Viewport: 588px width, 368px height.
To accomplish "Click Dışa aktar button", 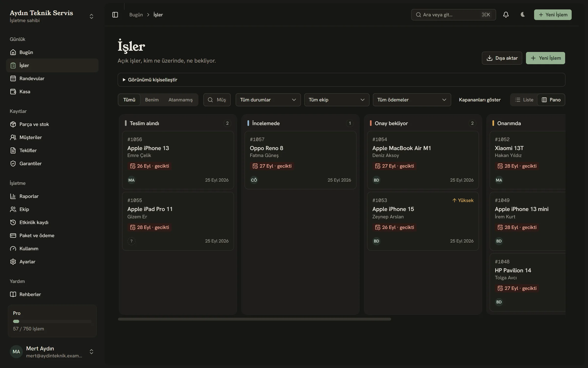I will click(x=502, y=58).
